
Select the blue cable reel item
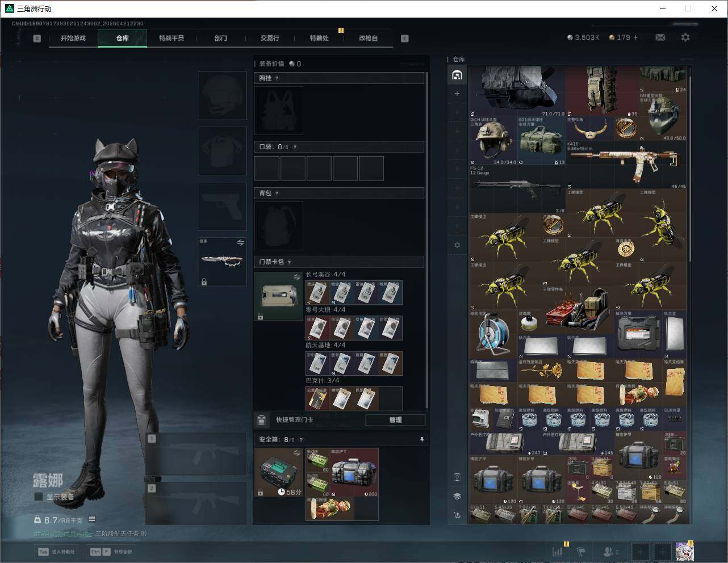(x=493, y=334)
